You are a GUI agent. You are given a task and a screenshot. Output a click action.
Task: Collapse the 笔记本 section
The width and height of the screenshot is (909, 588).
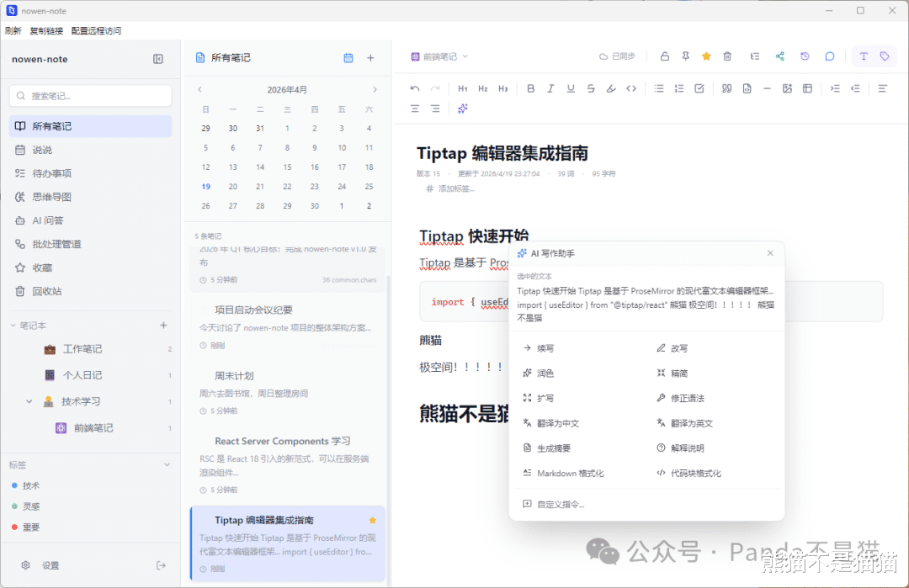[x=13, y=326]
